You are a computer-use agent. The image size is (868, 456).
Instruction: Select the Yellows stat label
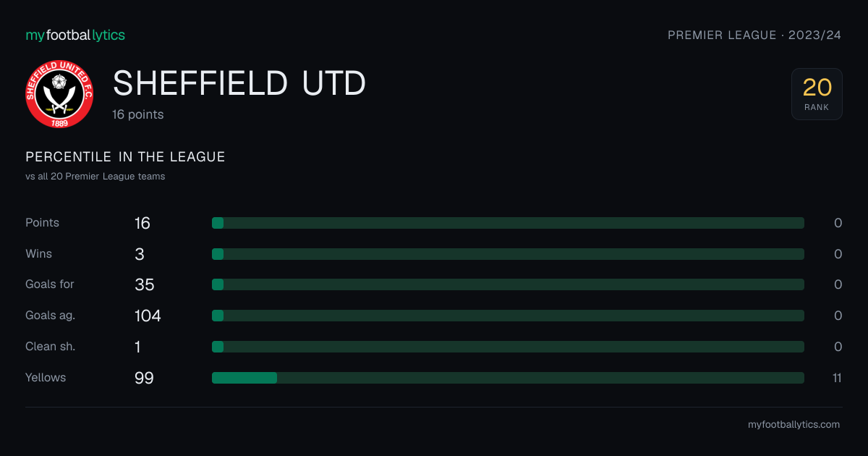(46, 378)
